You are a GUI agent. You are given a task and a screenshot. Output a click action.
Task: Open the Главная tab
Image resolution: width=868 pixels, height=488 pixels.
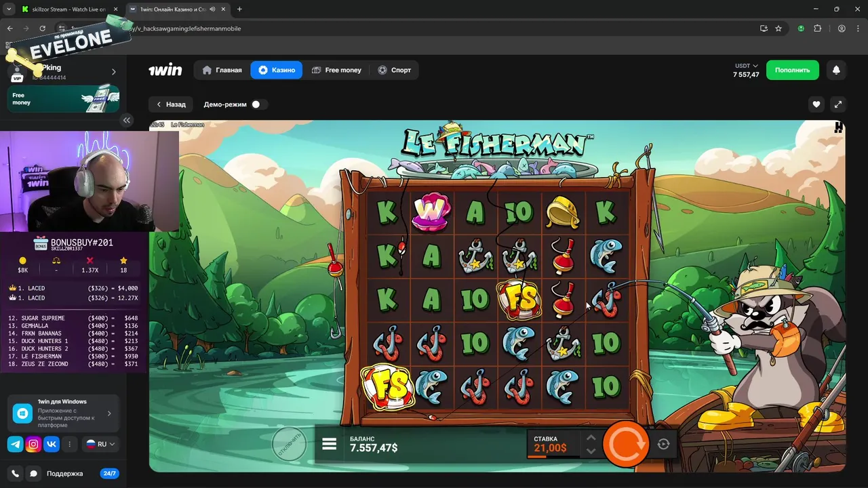tap(222, 70)
